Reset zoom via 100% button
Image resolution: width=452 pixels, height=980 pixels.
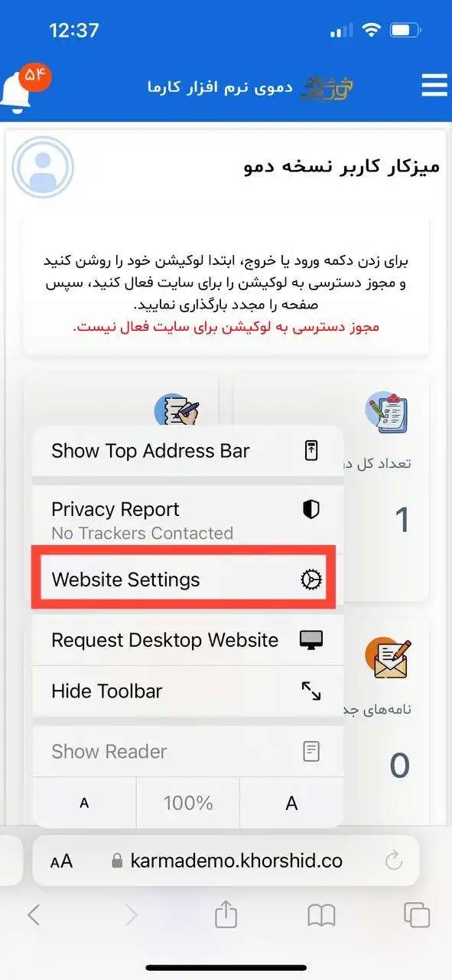click(x=188, y=803)
